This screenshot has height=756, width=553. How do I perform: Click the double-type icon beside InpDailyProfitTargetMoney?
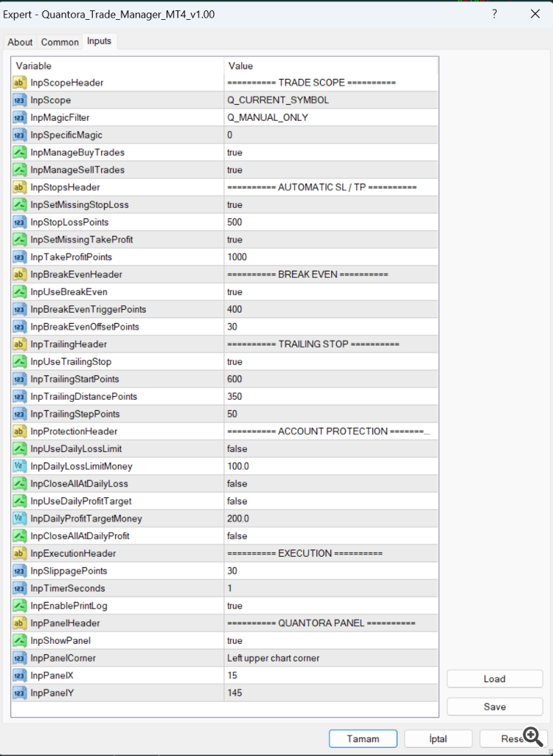pos(19,519)
